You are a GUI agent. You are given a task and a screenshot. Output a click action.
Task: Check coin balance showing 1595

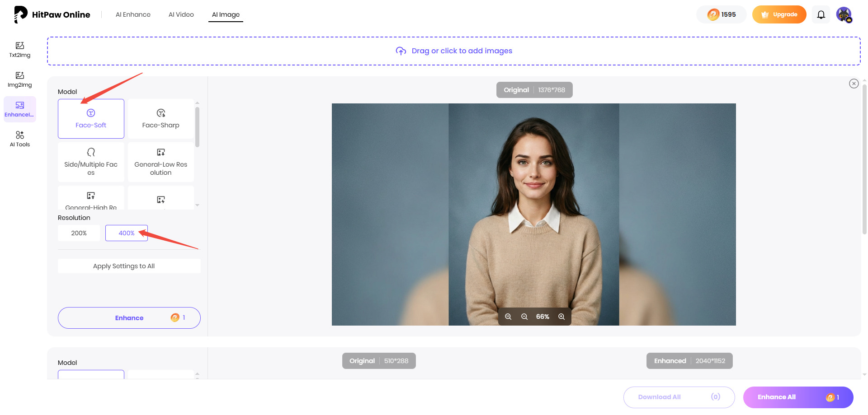721,14
